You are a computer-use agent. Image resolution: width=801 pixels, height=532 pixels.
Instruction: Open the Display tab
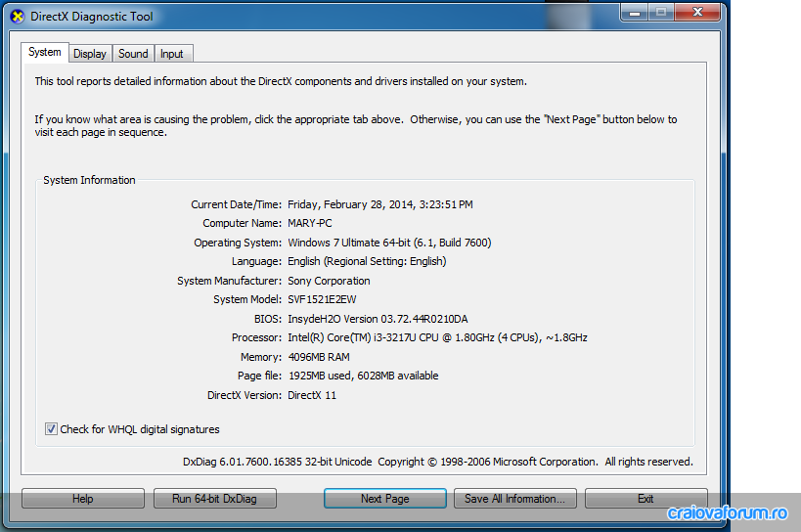(90, 54)
